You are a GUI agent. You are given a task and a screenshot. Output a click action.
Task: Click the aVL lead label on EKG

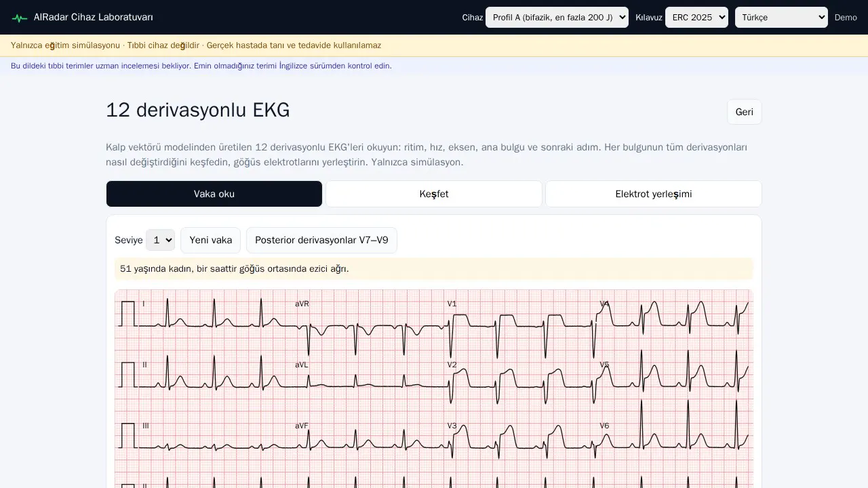point(302,365)
